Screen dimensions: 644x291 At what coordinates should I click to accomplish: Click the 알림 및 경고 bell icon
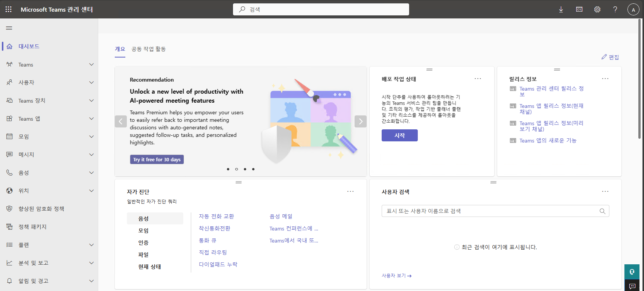coord(9,281)
